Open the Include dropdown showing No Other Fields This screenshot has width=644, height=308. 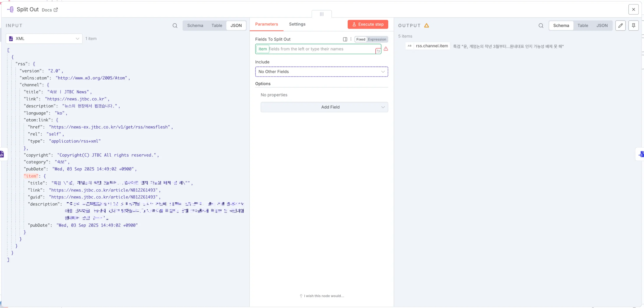(x=321, y=72)
